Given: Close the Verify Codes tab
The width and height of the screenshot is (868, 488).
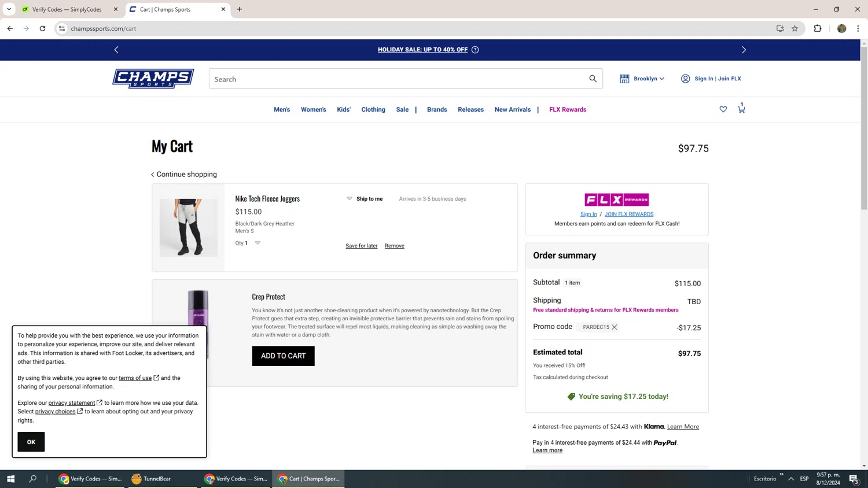Looking at the screenshot, I should click(x=115, y=9).
